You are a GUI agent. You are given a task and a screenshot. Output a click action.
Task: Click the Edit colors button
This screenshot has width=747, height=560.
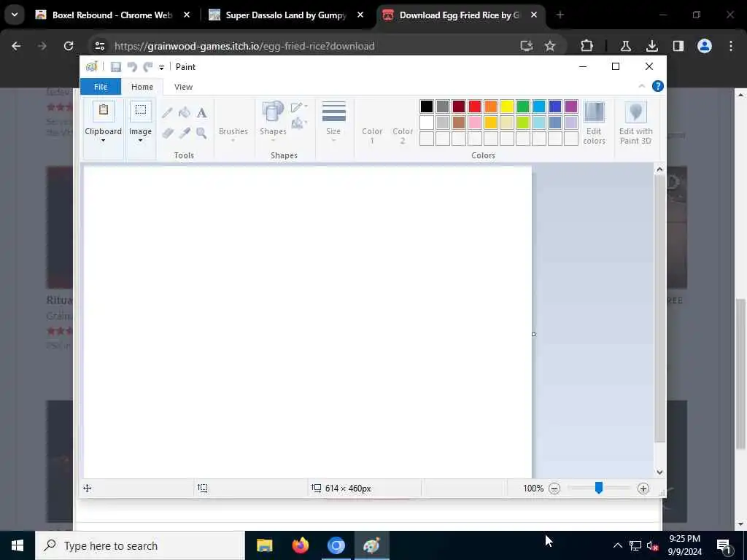(x=594, y=122)
